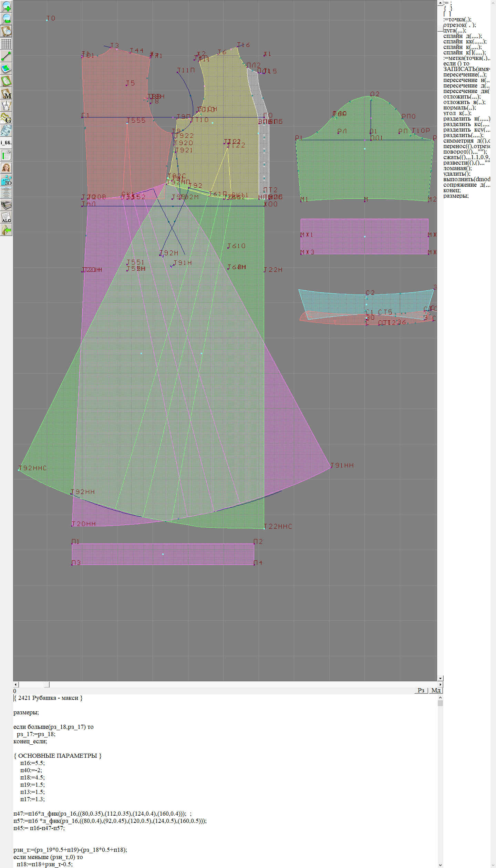Open the ALG algorithm icon
This screenshot has width=496, height=868.
(x=6, y=217)
